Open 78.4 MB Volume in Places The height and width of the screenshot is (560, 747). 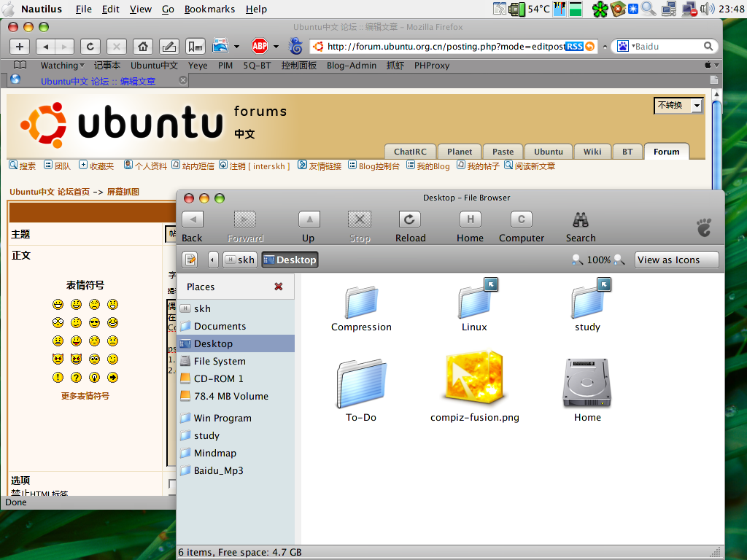[236, 396]
